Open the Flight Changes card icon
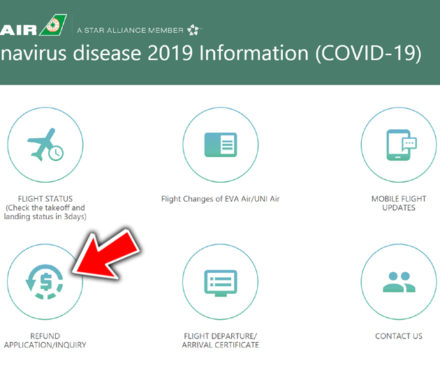Screen dimensions: 440x372 coord(220,145)
